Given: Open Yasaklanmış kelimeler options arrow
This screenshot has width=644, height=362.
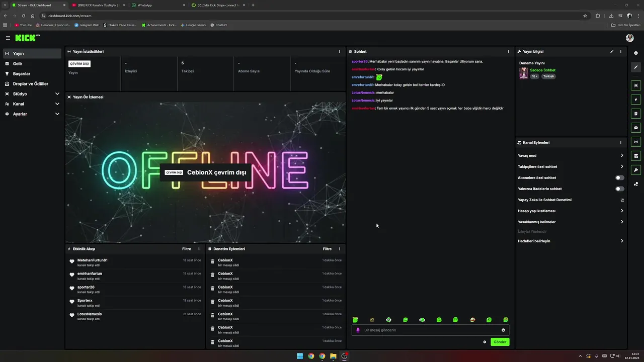Looking at the screenshot, I should (x=622, y=222).
